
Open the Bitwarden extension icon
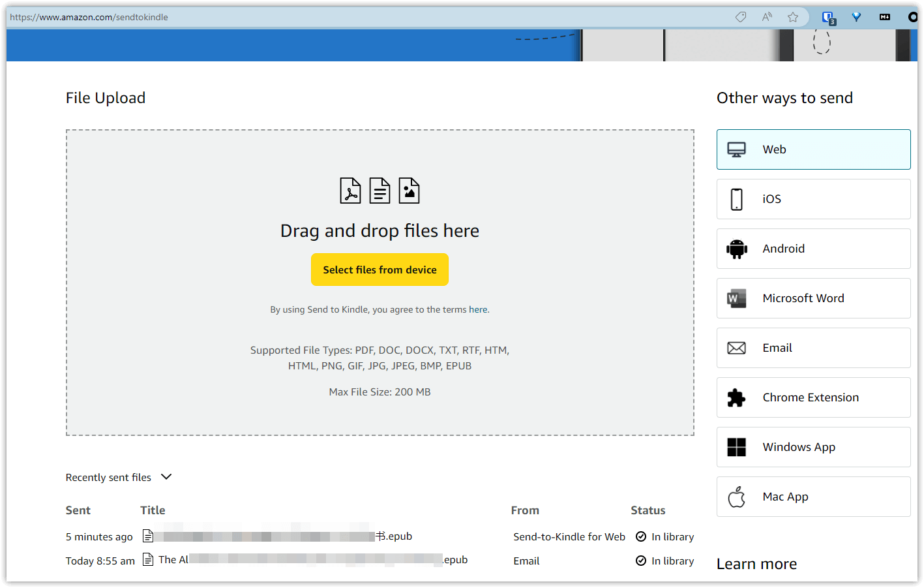click(x=828, y=18)
